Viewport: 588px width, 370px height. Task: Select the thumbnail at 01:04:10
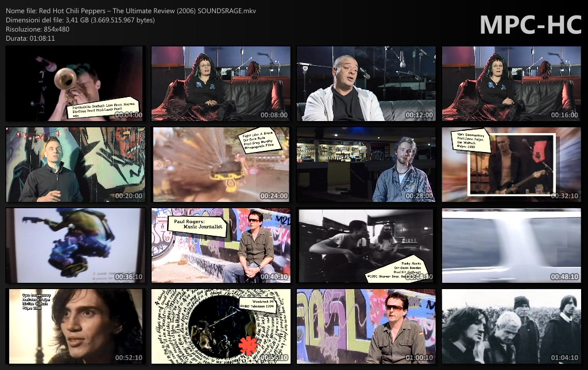point(512,326)
